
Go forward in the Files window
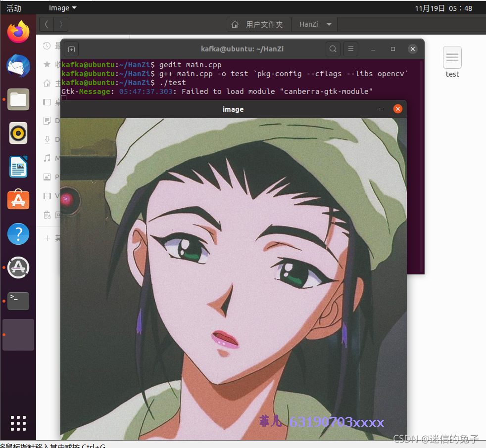pos(61,24)
